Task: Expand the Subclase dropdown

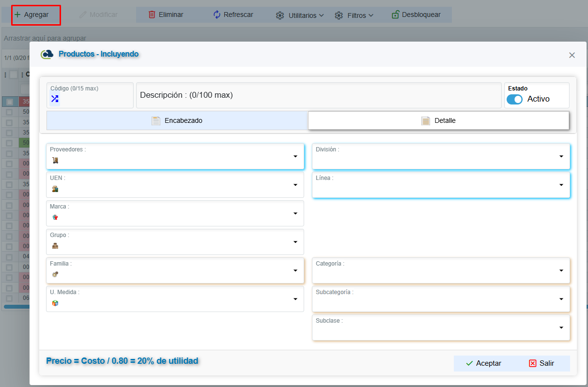Action: 561,327
